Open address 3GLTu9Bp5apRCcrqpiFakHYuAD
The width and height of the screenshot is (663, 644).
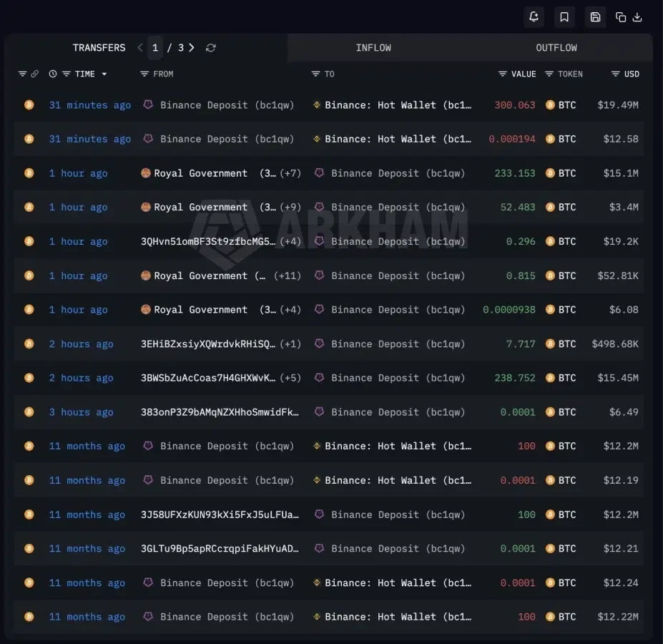click(x=220, y=549)
